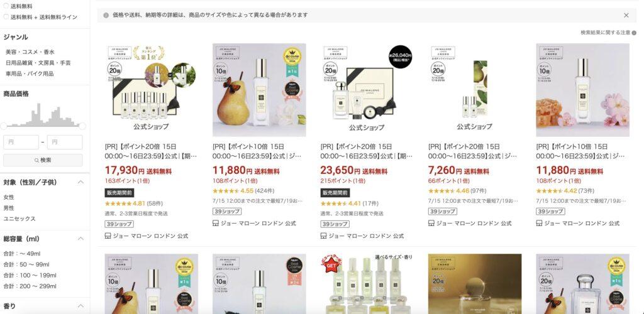This screenshot has height=314, width=644.
Task: Click the help icon next to 検索結果に関する注意
Action: [634, 33]
